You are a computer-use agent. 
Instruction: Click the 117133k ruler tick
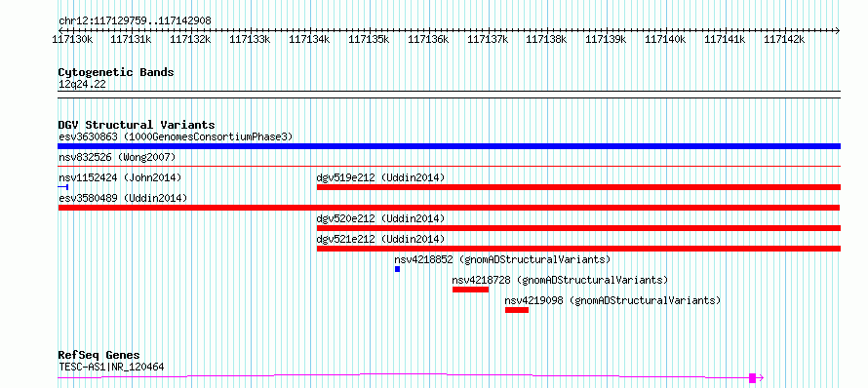251,39
